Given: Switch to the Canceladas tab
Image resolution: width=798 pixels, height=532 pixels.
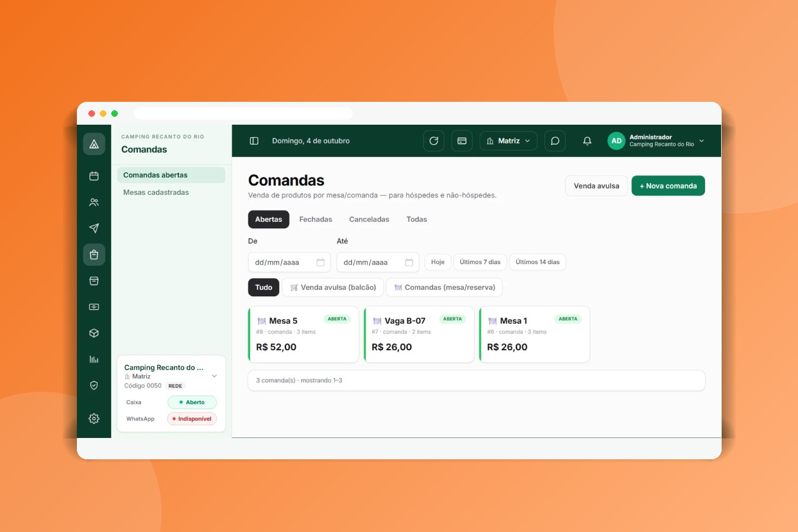Looking at the screenshot, I should pos(369,219).
